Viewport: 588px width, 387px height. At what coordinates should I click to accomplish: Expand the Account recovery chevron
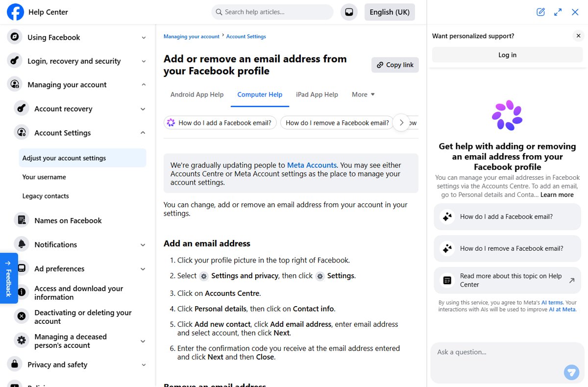click(143, 109)
